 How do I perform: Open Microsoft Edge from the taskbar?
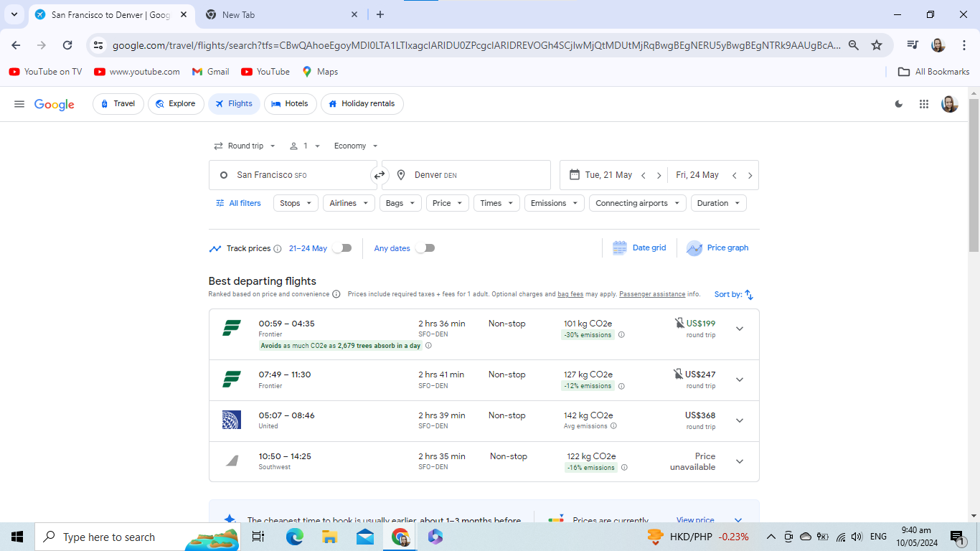[x=295, y=537]
